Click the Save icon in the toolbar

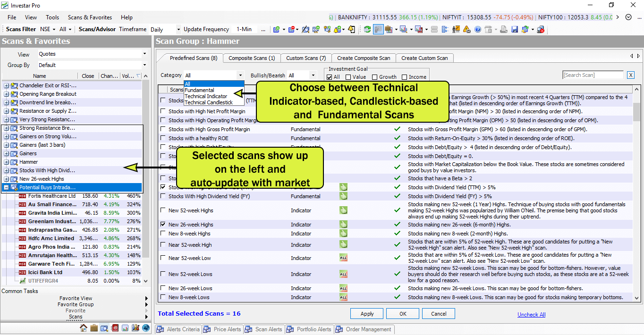point(515,29)
